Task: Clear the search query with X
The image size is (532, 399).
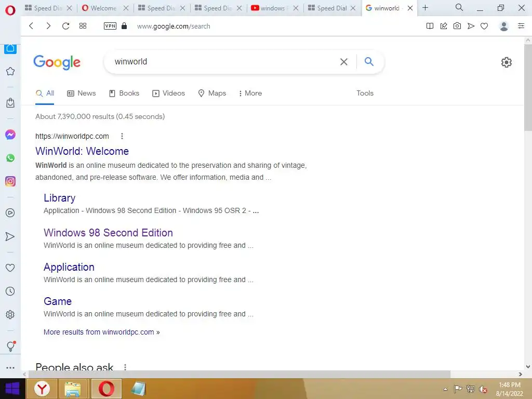Action: (344, 62)
